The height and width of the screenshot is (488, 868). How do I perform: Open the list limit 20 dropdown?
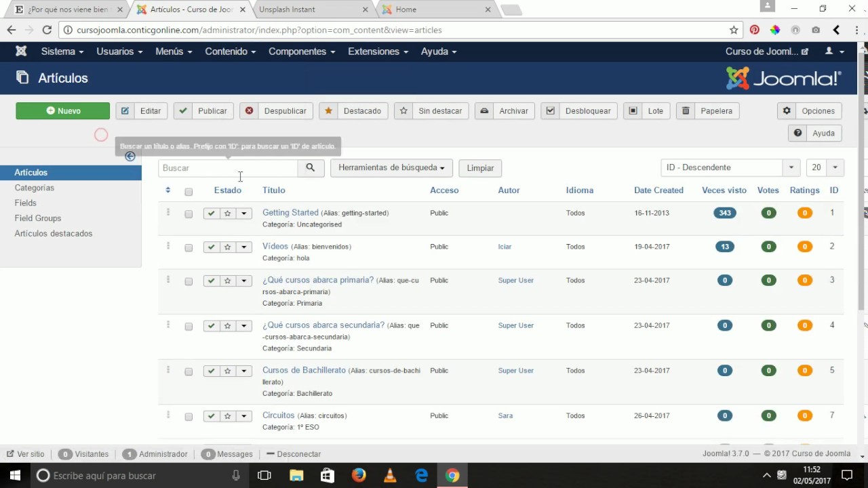click(x=825, y=167)
